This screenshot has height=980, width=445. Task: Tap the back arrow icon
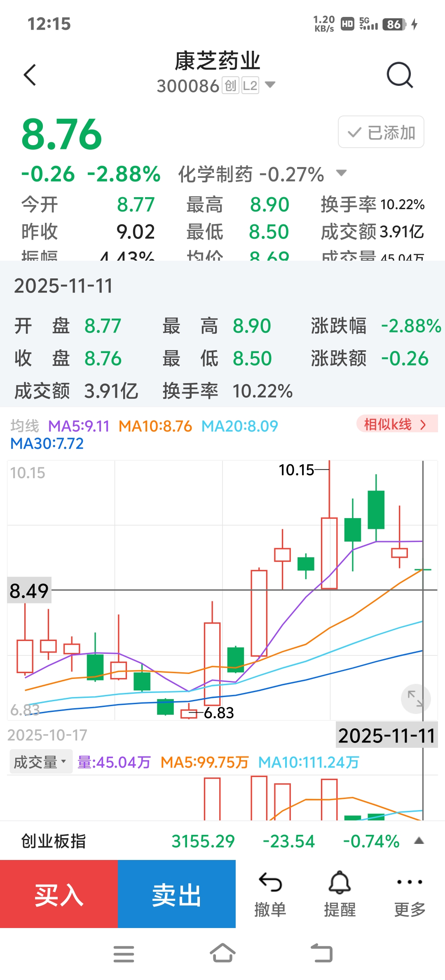coord(30,75)
